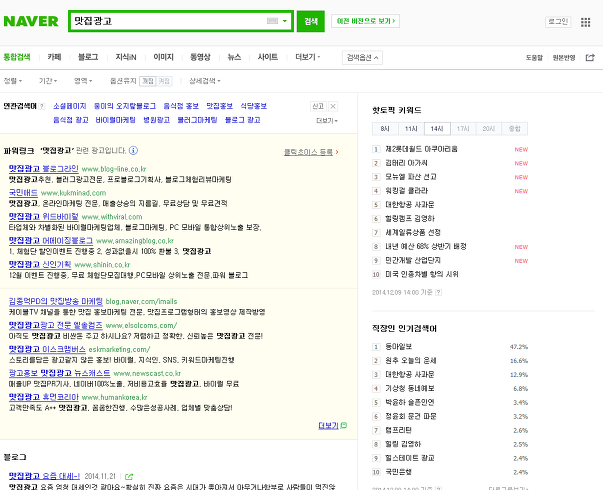
Task: Click the 도움말 help link
Action: click(x=534, y=58)
